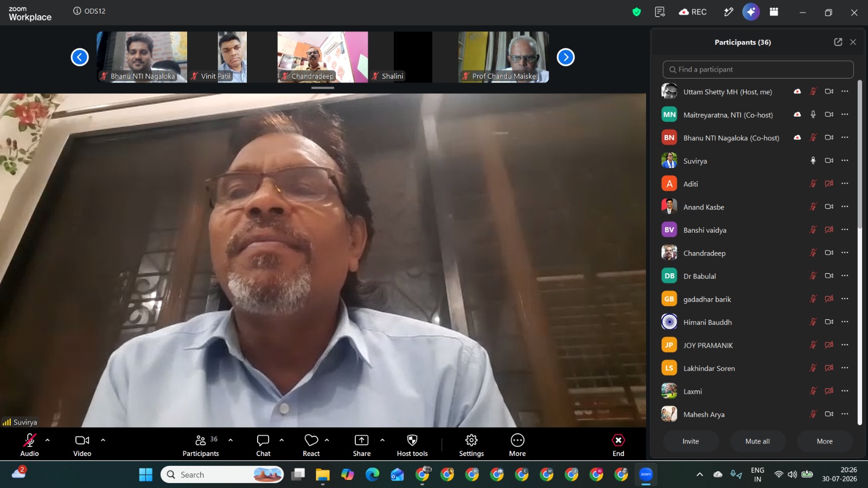
Task: Click Lakhindar Soren's video off icon
Action: (x=829, y=368)
